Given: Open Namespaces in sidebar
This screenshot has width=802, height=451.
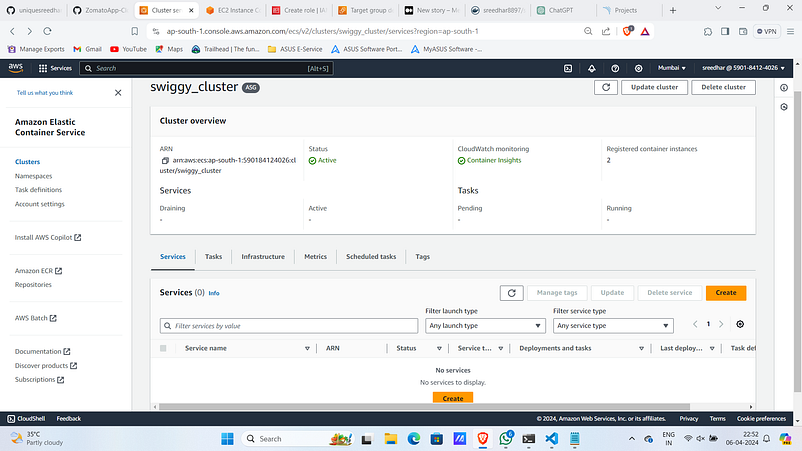Looking at the screenshot, I should [x=33, y=176].
